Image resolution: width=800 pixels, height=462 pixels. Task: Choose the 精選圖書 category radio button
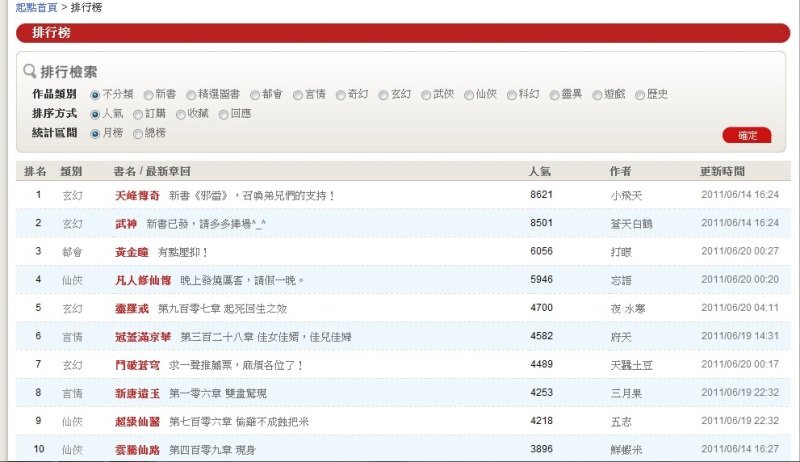tap(191, 95)
